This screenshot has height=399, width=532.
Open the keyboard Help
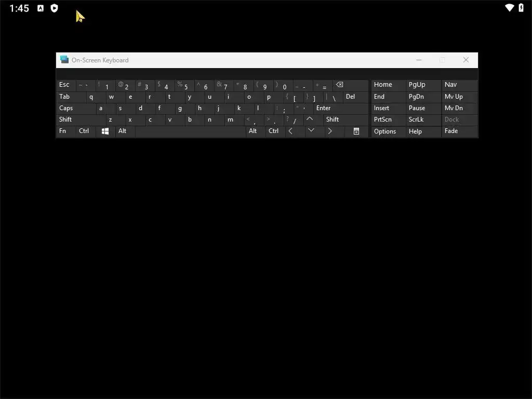423,131
